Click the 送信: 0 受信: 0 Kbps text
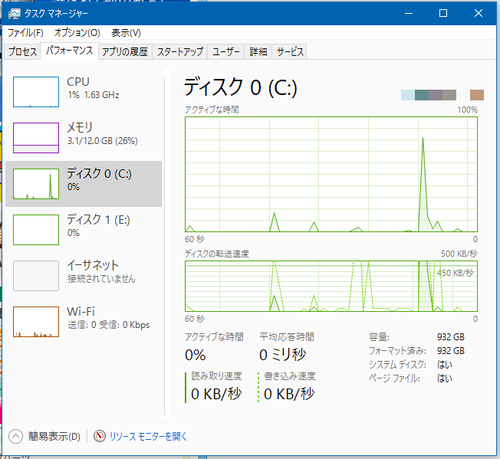 [x=109, y=325]
